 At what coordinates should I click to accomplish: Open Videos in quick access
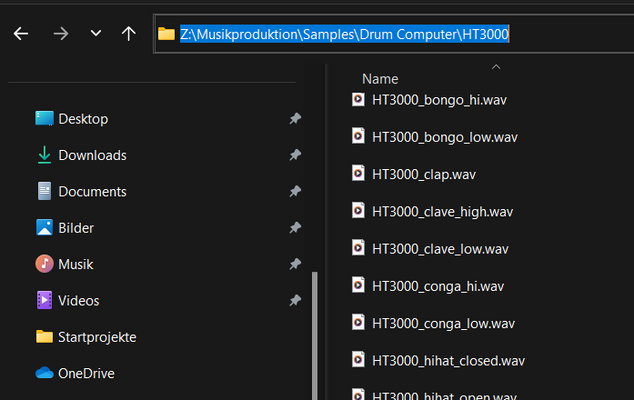pyautogui.click(x=68, y=301)
